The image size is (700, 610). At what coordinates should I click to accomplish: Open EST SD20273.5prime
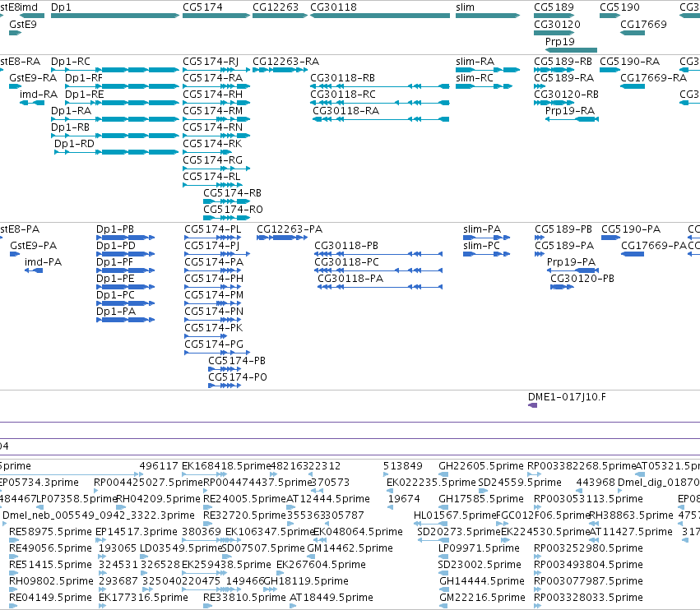[433, 540]
